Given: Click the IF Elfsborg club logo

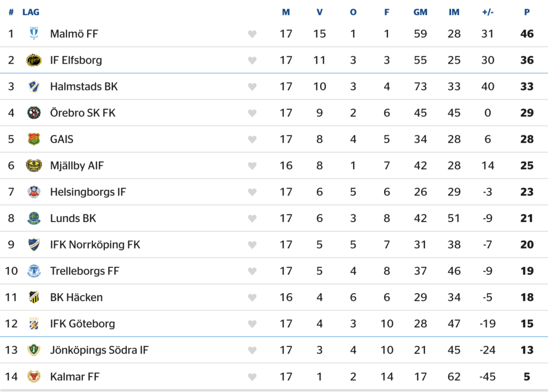Looking at the screenshot, I should click(x=34, y=60).
